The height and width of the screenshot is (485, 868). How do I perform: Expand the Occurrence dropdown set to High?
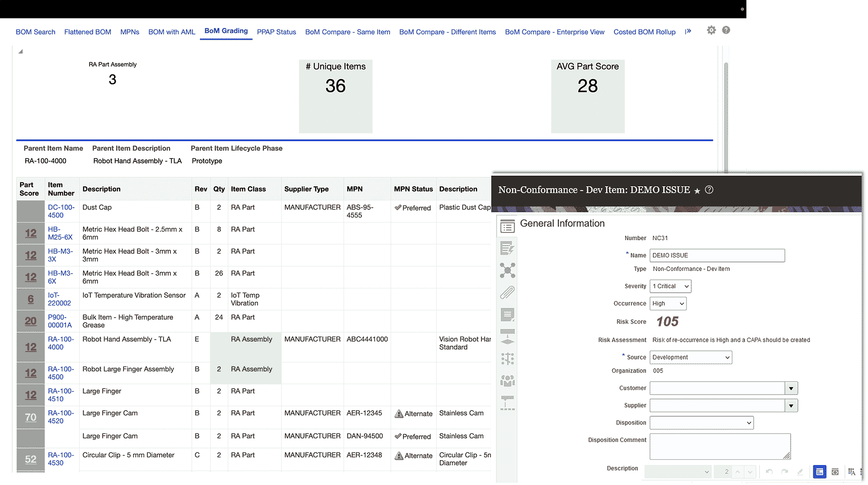click(x=668, y=304)
